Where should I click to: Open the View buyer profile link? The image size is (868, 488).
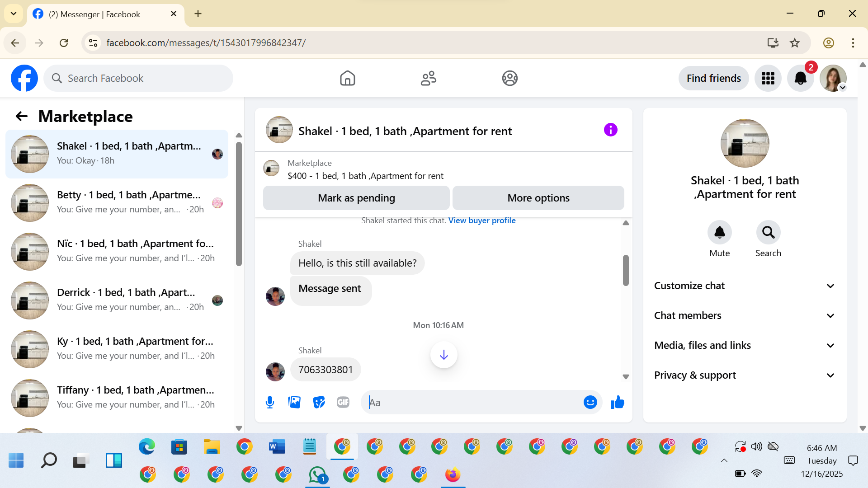click(482, 221)
